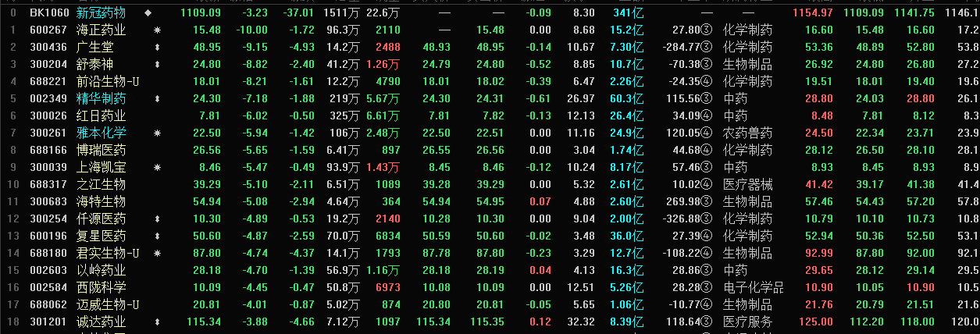Click PE value 269.98 for 海特生物
Screen dimensions: 980x334
coord(683,201)
